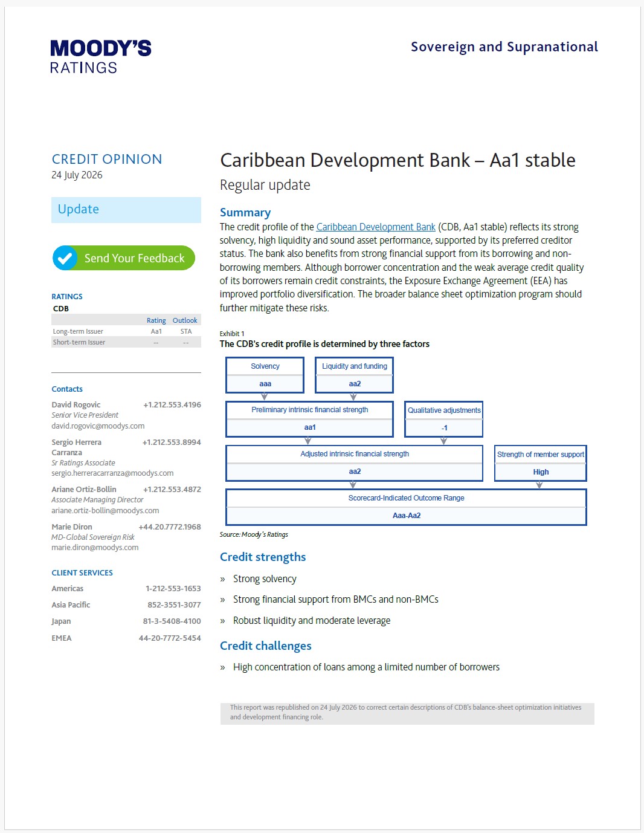
Task: Click the checkmark icon in Send Your Feedback
Action: tap(65, 258)
